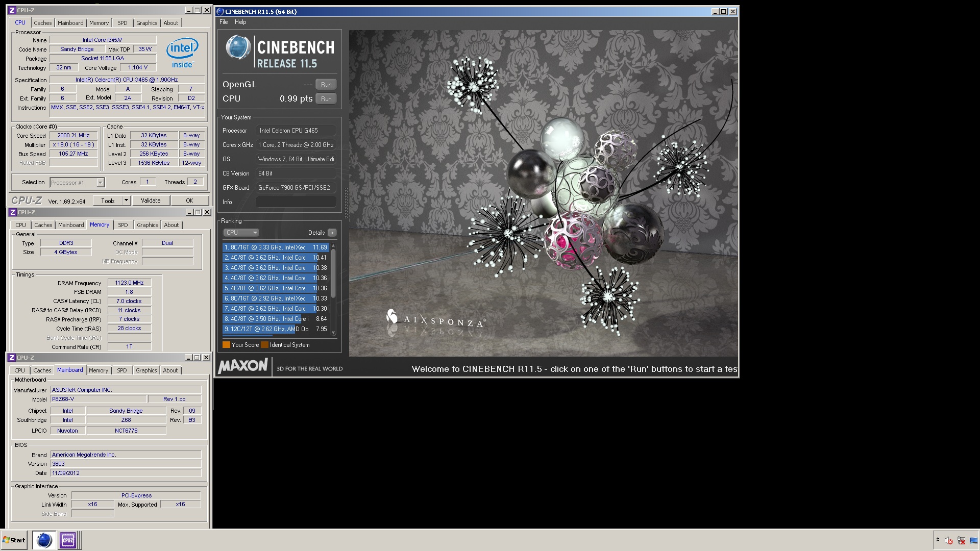Select ranking entry 4C/8T 3.50 GHz

[276, 319]
